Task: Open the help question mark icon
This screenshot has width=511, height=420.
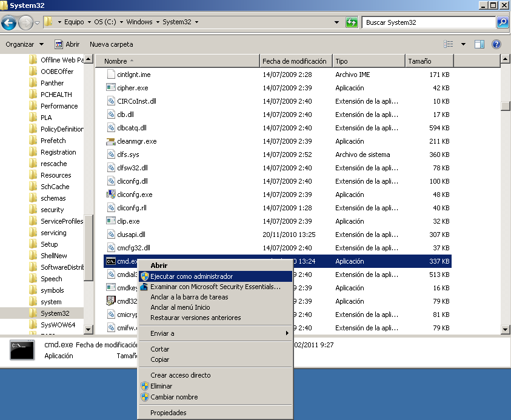Action: [496, 44]
